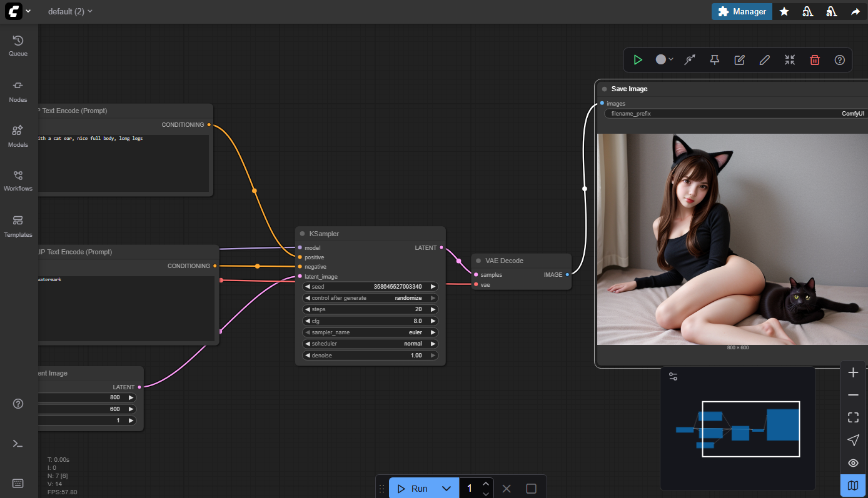The width and height of the screenshot is (868, 498).
Task: Open the default (2) workflow dropdown
Action: [x=70, y=11]
